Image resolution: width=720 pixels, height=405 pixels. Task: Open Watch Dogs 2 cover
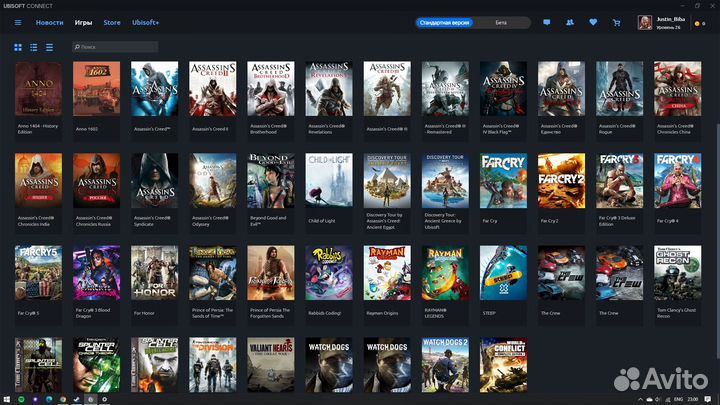(x=445, y=365)
